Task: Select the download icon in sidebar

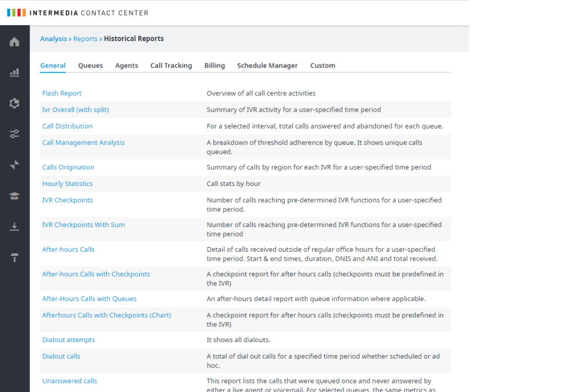Action: click(x=14, y=226)
